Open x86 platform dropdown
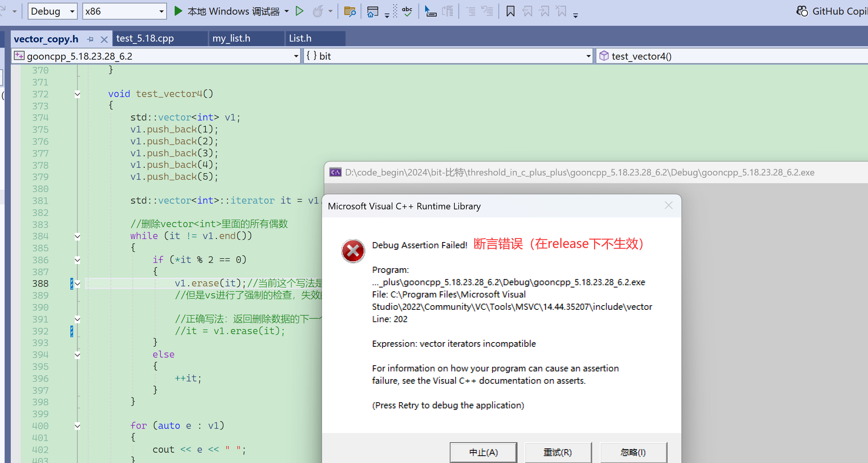 pos(161,12)
